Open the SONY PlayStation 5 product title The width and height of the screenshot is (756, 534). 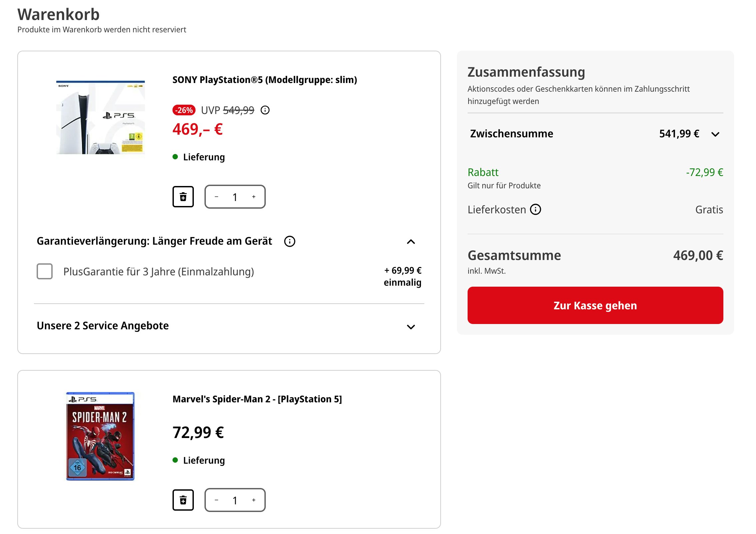pyautogui.click(x=264, y=80)
